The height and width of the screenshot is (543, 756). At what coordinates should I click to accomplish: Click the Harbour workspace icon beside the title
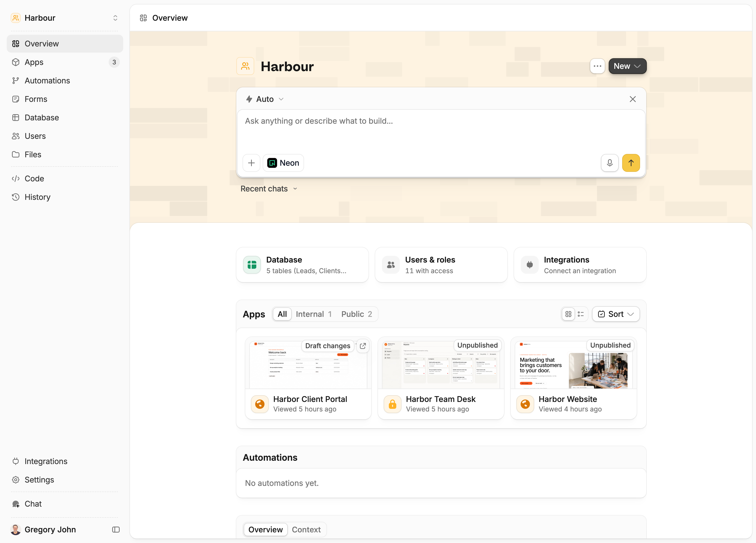(x=245, y=66)
